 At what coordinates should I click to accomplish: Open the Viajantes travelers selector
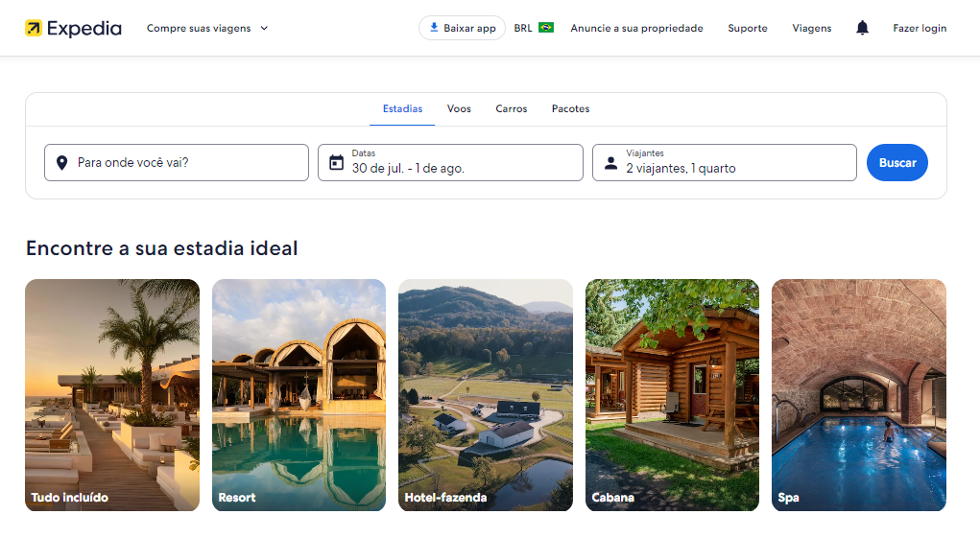(725, 163)
